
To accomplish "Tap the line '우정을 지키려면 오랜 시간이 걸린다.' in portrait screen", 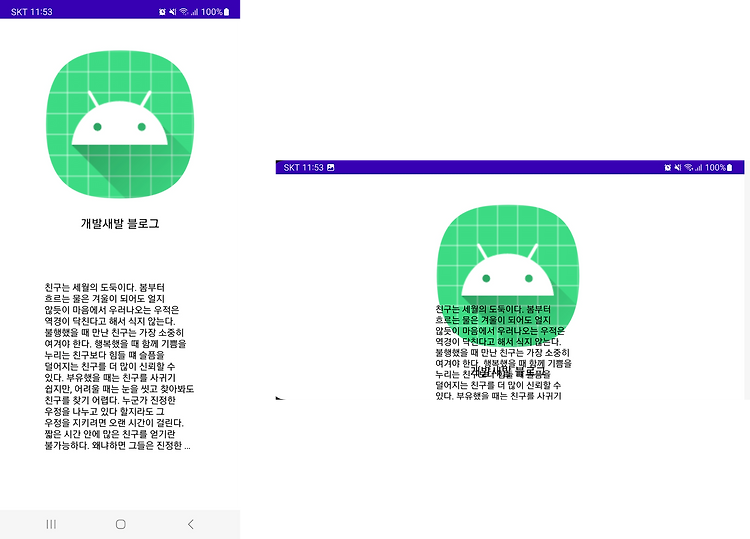I will (x=114, y=423).
